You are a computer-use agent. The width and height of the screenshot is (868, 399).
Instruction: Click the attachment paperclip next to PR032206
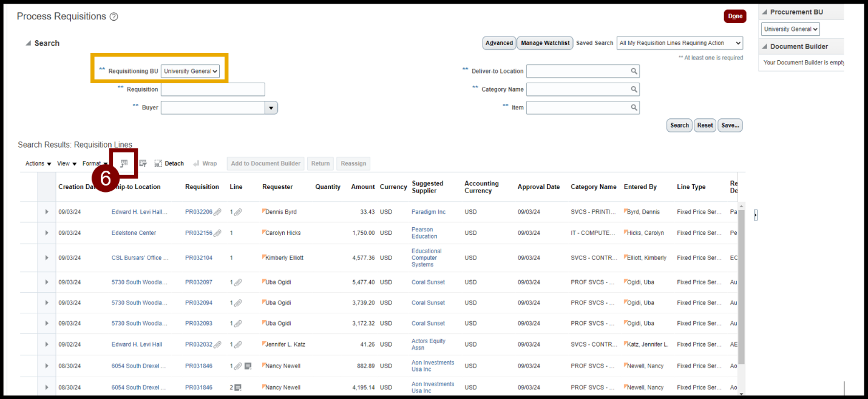coord(217,212)
